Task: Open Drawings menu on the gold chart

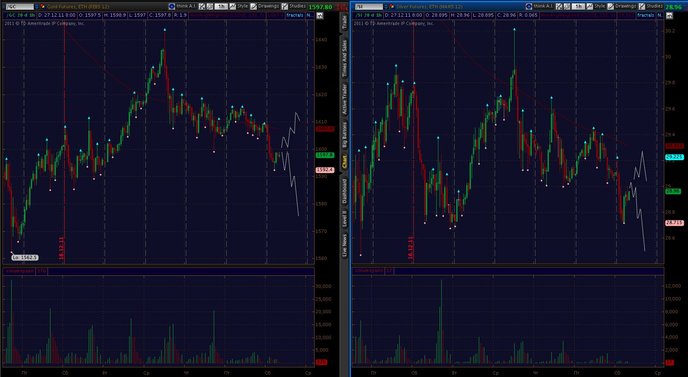Action: 265,6
